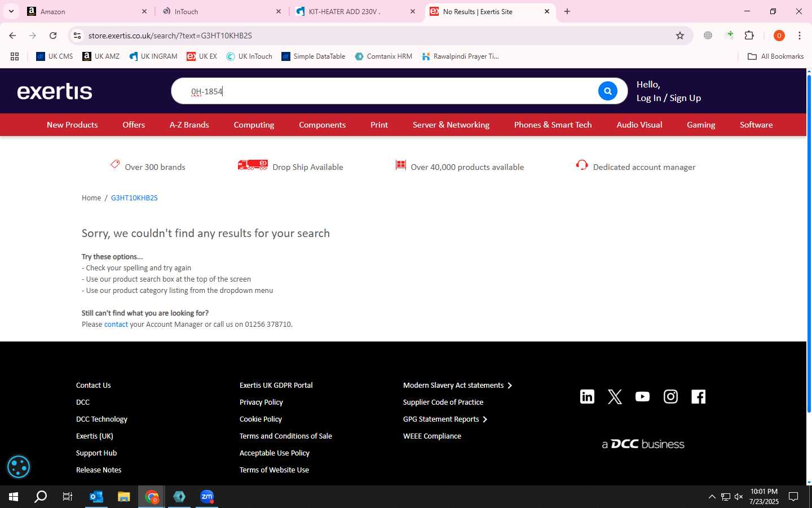
Task: Go back with browser back arrow
Action: (12, 36)
